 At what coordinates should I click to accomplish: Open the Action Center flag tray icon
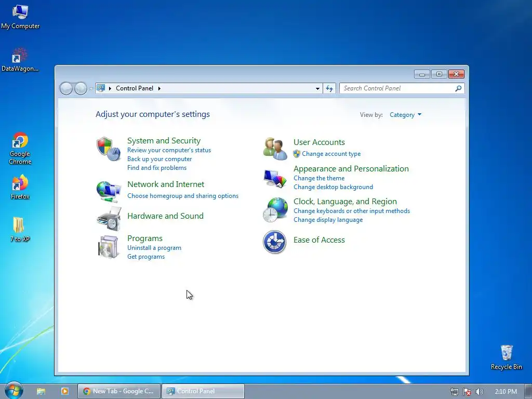[x=467, y=392]
